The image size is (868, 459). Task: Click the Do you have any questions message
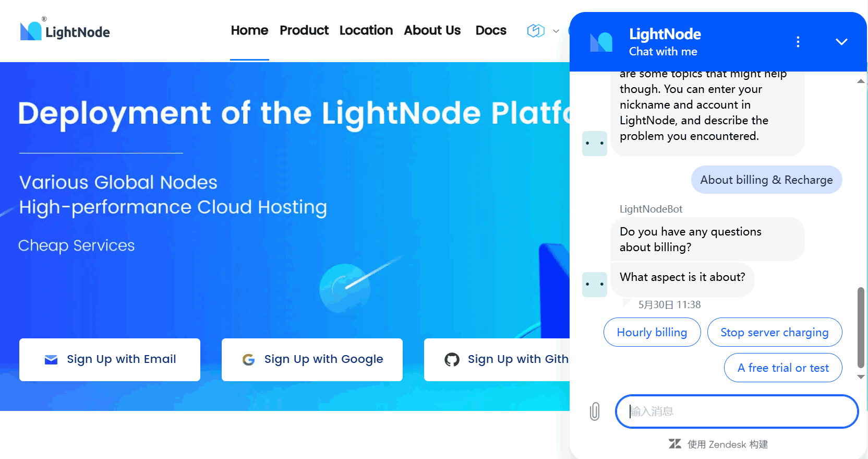pos(707,239)
